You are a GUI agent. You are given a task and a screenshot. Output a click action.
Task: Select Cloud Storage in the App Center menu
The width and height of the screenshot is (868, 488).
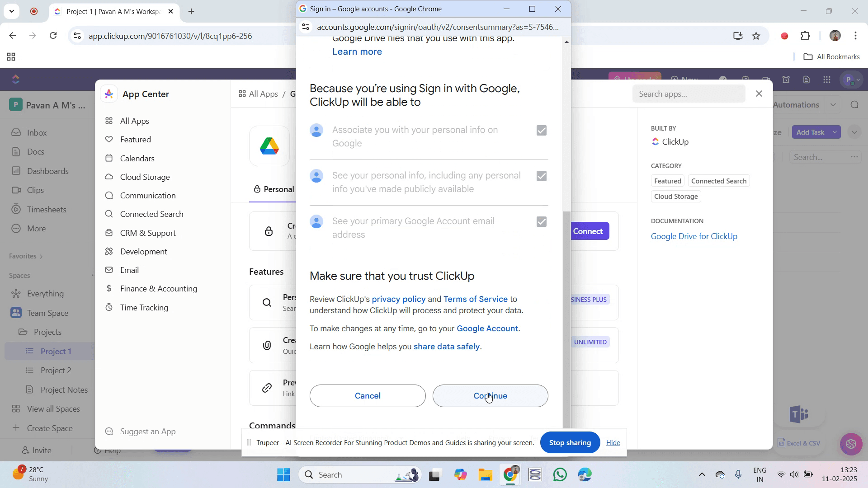(x=145, y=177)
